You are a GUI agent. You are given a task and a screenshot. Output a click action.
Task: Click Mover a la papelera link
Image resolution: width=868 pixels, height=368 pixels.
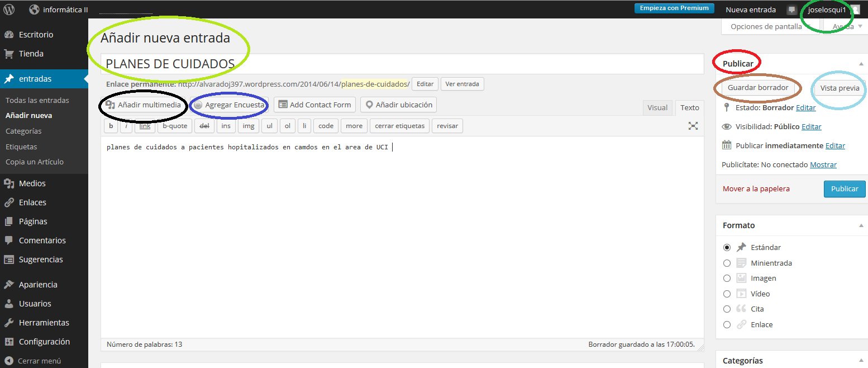[756, 188]
